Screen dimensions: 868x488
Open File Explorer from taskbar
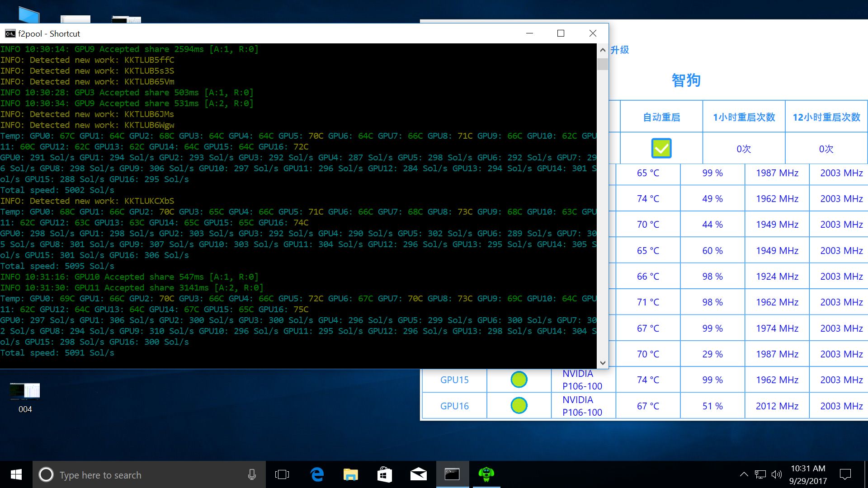[x=350, y=474]
